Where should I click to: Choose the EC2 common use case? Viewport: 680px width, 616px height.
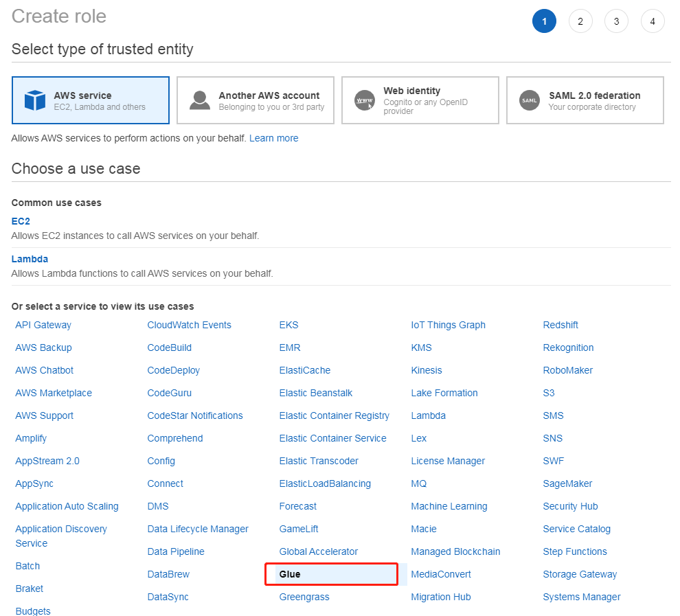click(x=21, y=221)
